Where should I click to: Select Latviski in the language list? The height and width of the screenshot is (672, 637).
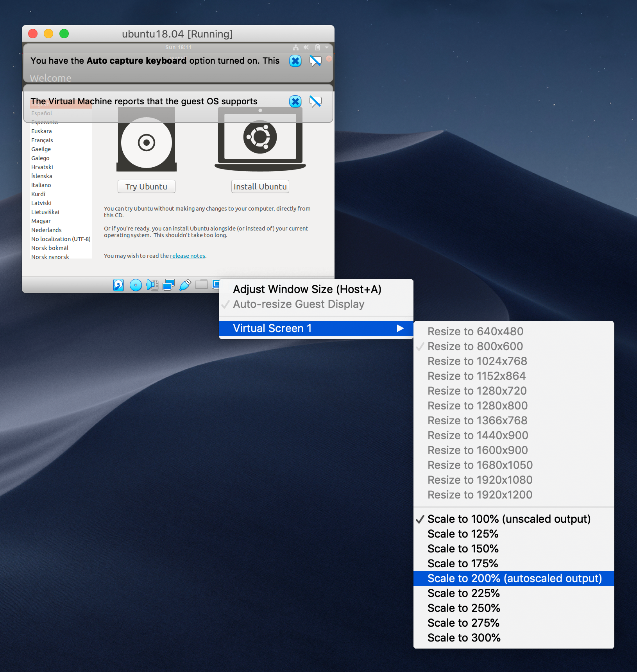click(61, 203)
